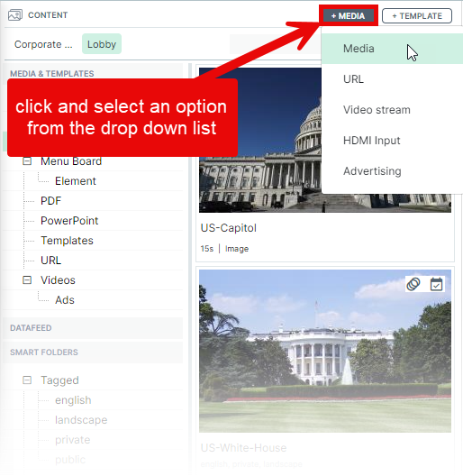Collapse the Videos folder

click(x=27, y=279)
